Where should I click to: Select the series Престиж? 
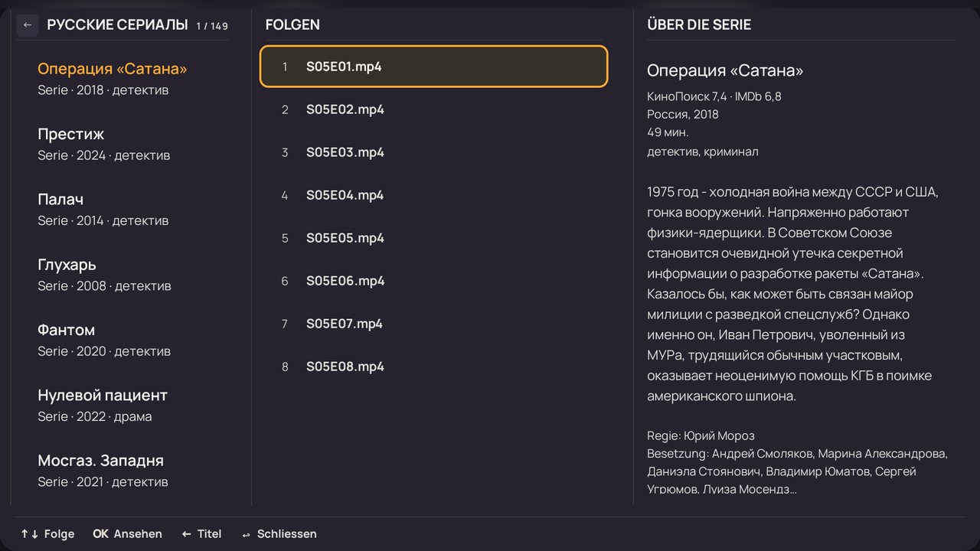click(x=131, y=144)
